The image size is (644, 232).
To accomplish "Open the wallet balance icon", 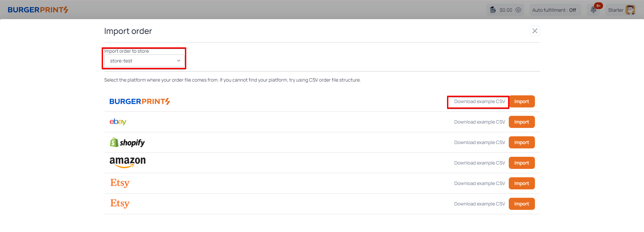I will pos(493,10).
